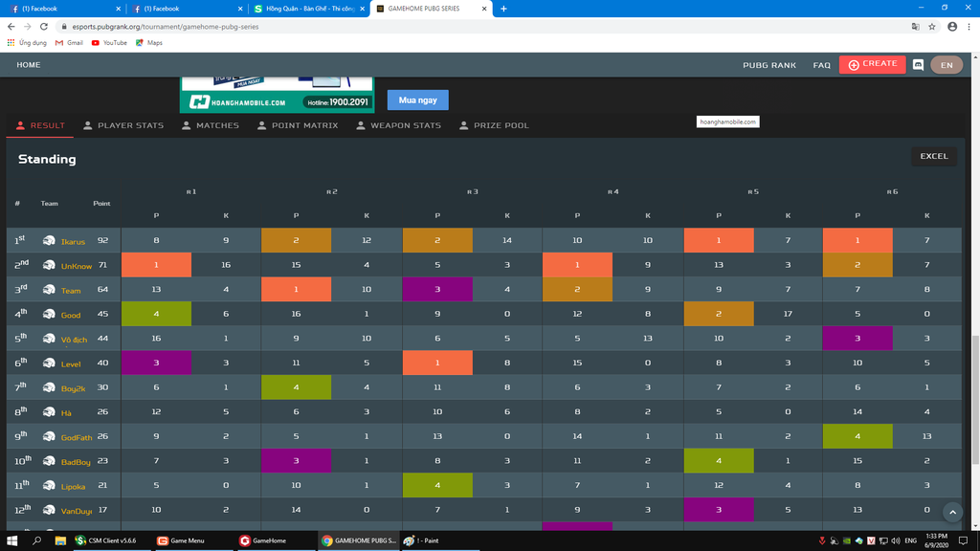980x551 pixels.
Task: Open team name VanDuyi
Action: (77, 511)
